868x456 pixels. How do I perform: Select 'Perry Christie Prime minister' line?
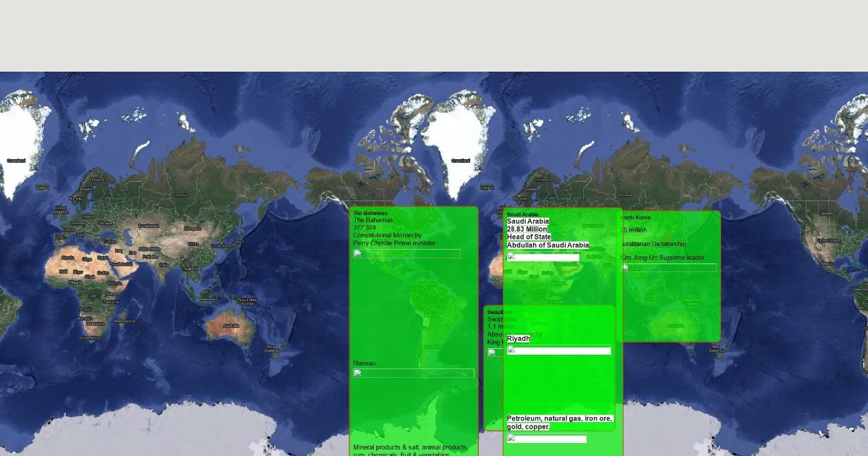click(x=394, y=243)
